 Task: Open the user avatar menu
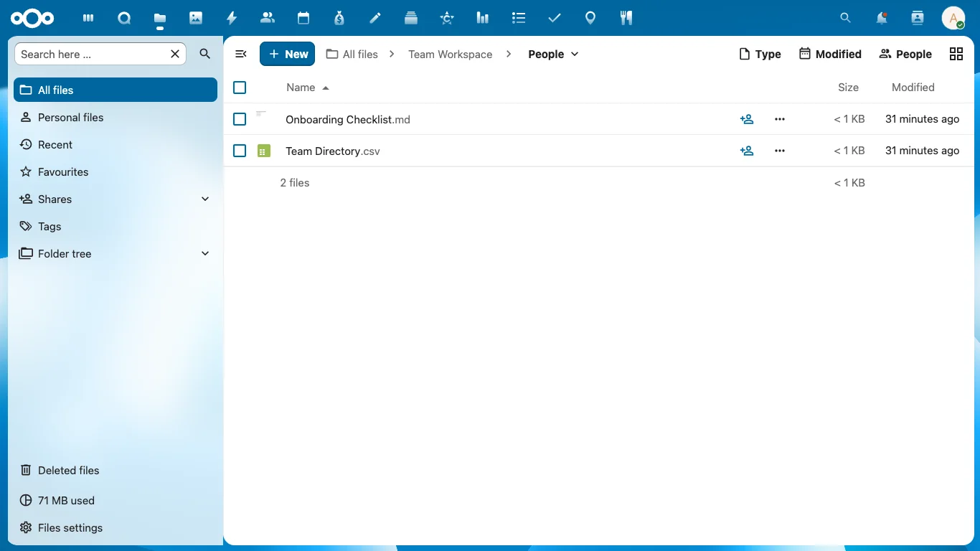[x=953, y=18]
